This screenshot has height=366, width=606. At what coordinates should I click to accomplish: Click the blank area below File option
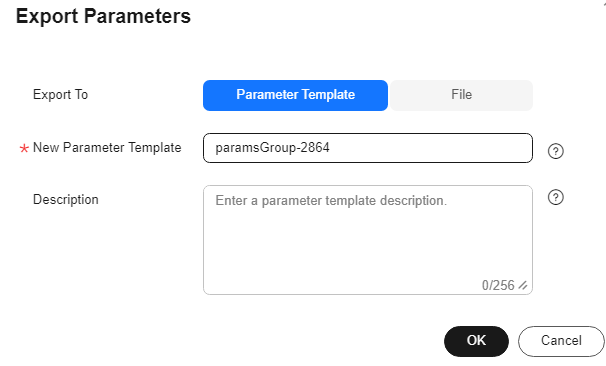pos(461,122)
